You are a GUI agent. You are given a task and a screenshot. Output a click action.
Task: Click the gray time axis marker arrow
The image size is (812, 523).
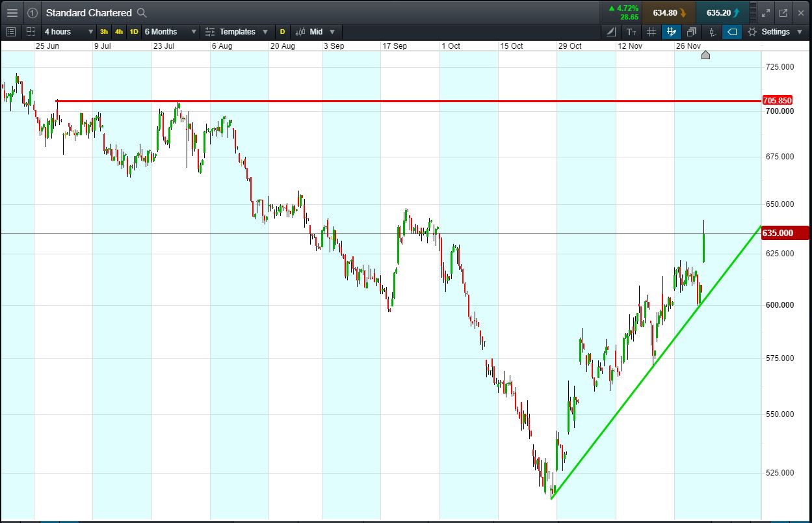pos(705,55)
